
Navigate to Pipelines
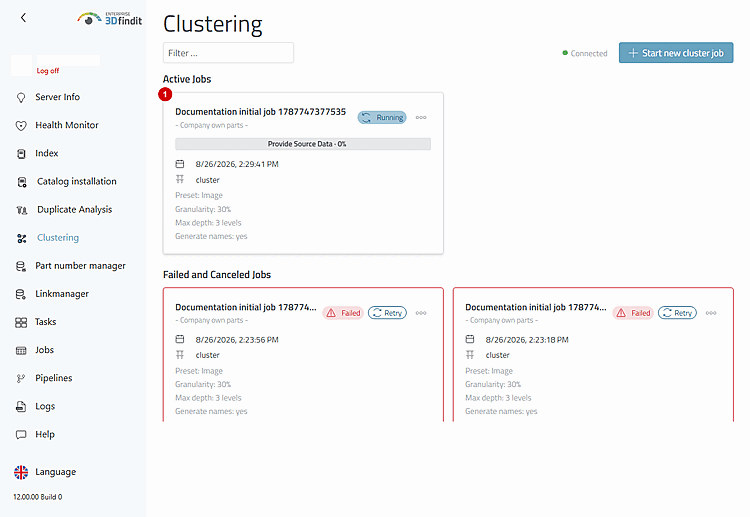[x=54, y=378]
